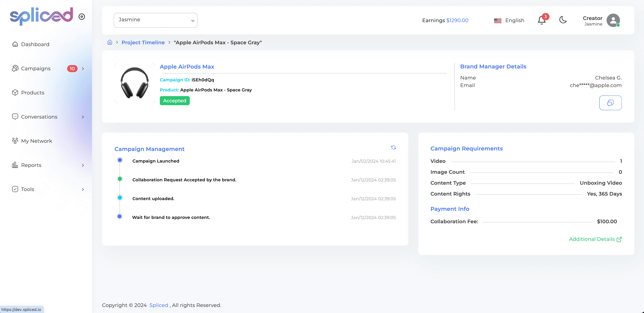Open the notifications bell
Viewport: 644px width, 313px height.
click(541, 20)
